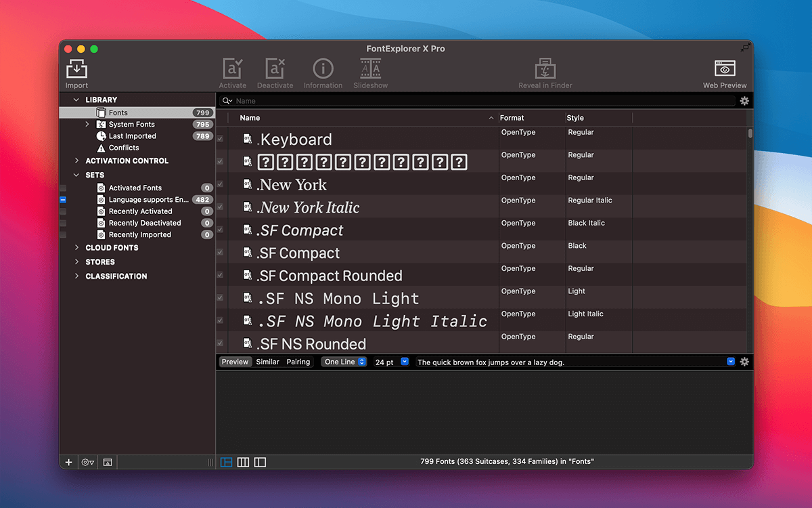Select the Black Italic .SF Compact row

(x=481, y=230)
